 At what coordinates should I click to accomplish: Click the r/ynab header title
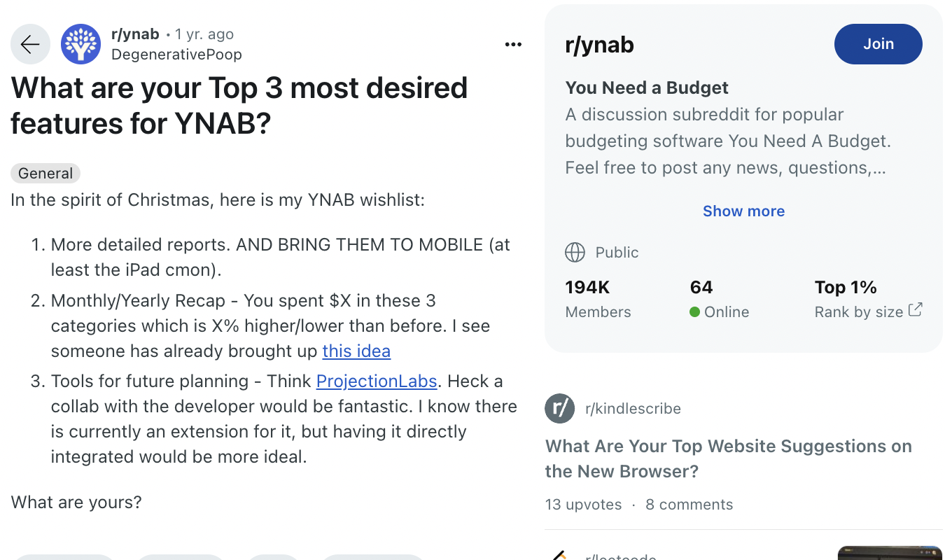click(599, 44)
